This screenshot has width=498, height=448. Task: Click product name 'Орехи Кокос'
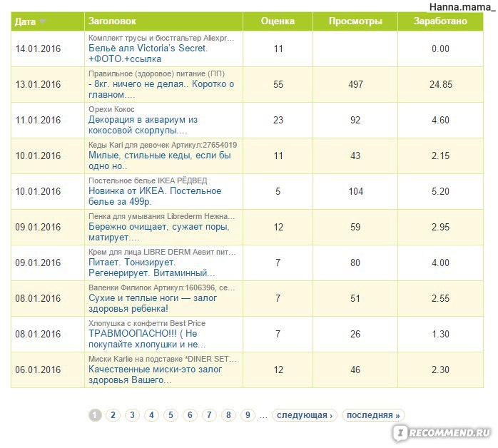pyautogui.click(x=111, y=109)
